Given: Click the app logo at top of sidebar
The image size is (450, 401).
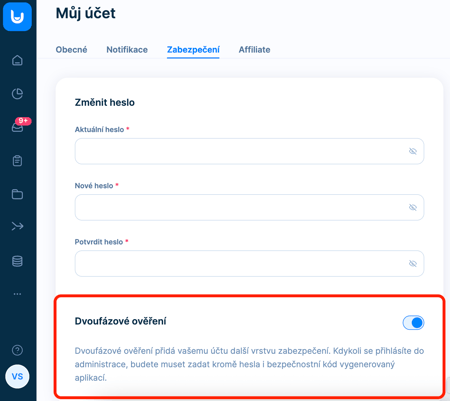Looking at the screenshot, I should pos(17,16).
